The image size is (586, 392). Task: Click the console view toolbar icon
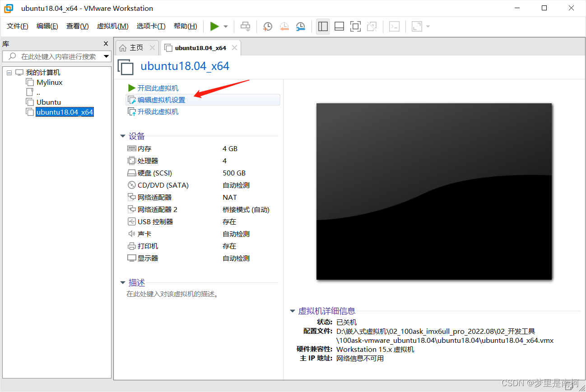pos(394,27)
